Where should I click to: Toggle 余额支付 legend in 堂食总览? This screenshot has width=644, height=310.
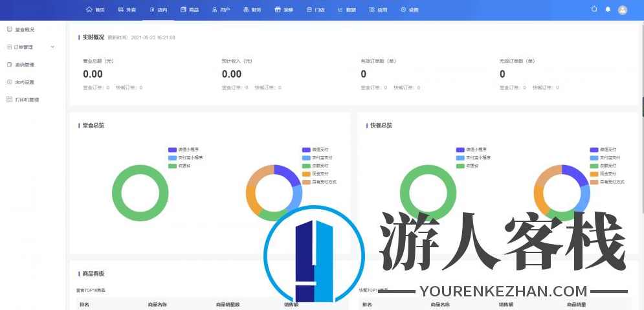(315, 166)
